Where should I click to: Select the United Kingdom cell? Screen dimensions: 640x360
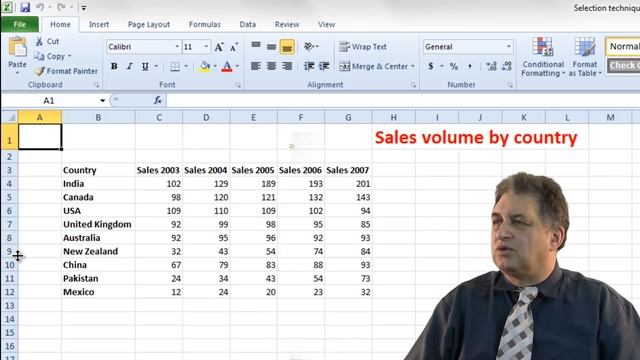98,224
